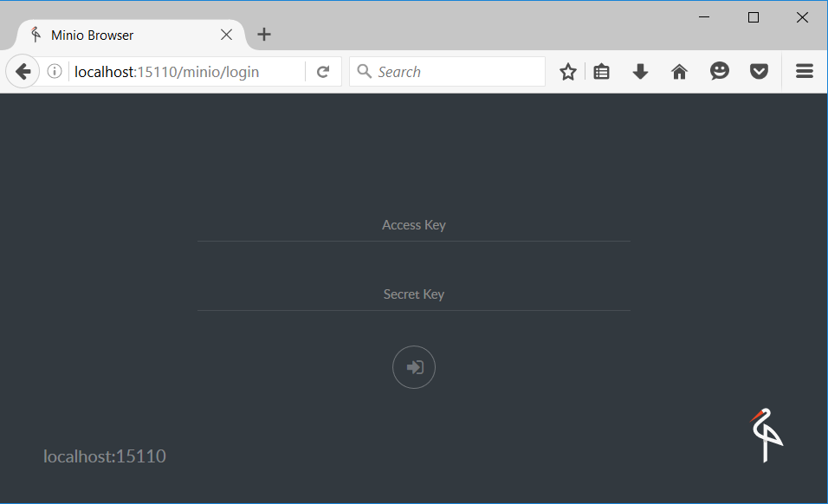Viewport: 828px width, 504px height.
Task: Open the smiley chat icon
Action: click(x=719, y=71)
